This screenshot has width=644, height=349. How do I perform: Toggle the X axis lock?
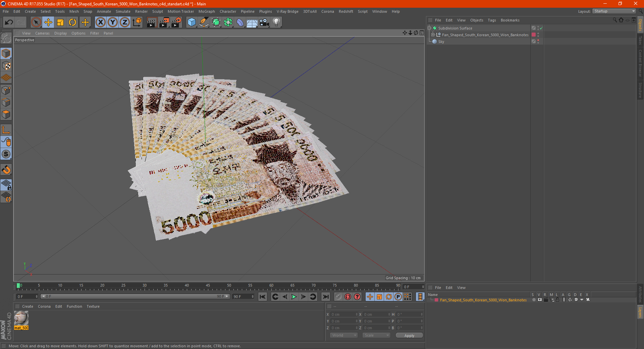click(x=100, y=22)
